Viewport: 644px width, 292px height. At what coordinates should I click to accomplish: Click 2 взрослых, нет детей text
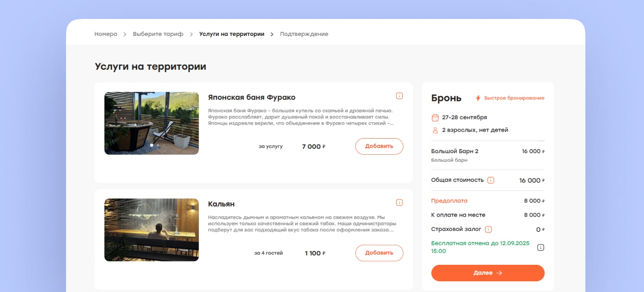475,130
